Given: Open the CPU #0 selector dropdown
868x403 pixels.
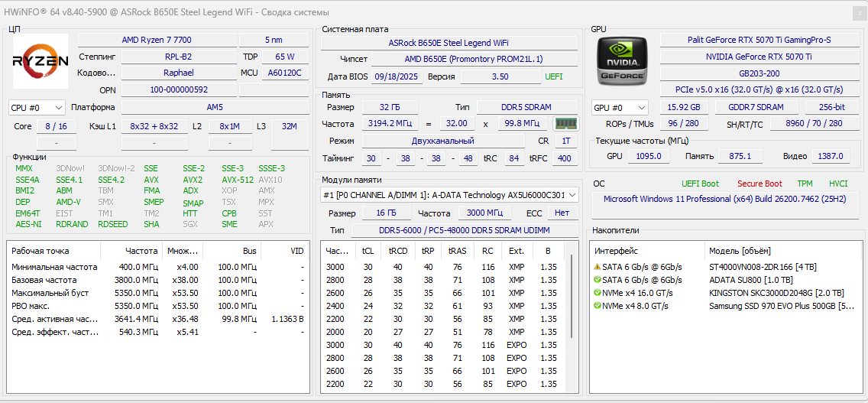Looking at the screenshot, I should (37, 108).
